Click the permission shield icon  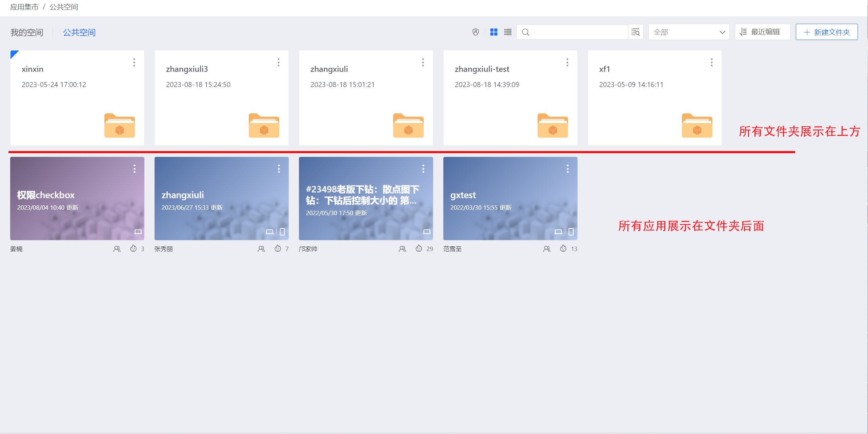pyautogui.click(x=476, y=32)
